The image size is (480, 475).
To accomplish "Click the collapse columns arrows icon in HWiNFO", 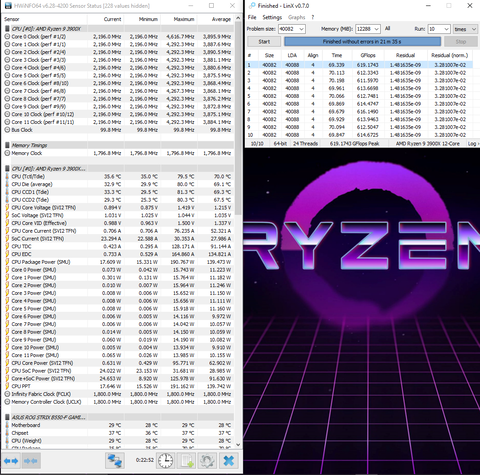I will tap(31, 461).
